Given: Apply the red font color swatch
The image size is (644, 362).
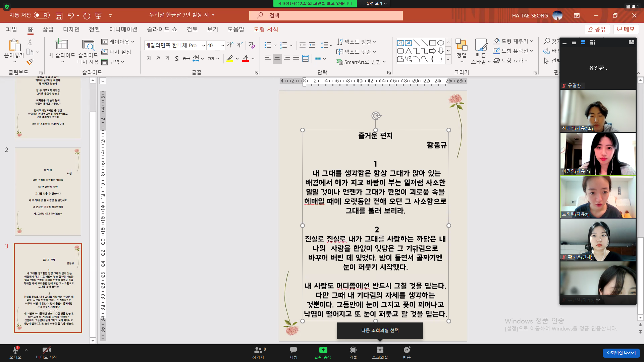Looking at the screenshot, I should [246, 59].
